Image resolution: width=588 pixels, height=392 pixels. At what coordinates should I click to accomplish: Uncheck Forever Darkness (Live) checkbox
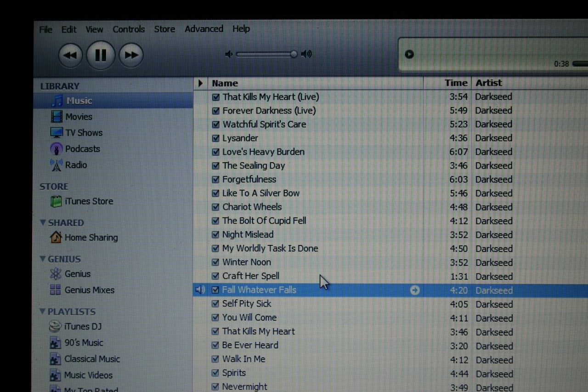coord(216,111)
